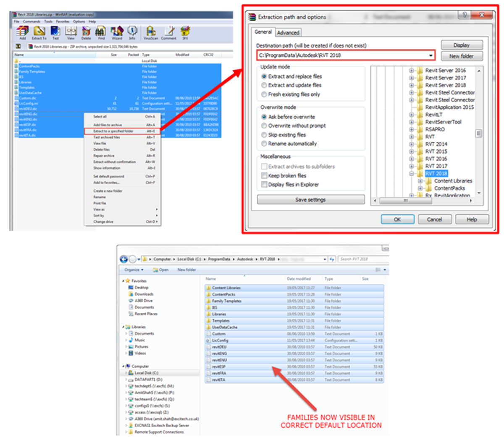Choose Select all from context menu
Image resolution: width=504 pixels, height=441 pixels.
click(121, 116)
